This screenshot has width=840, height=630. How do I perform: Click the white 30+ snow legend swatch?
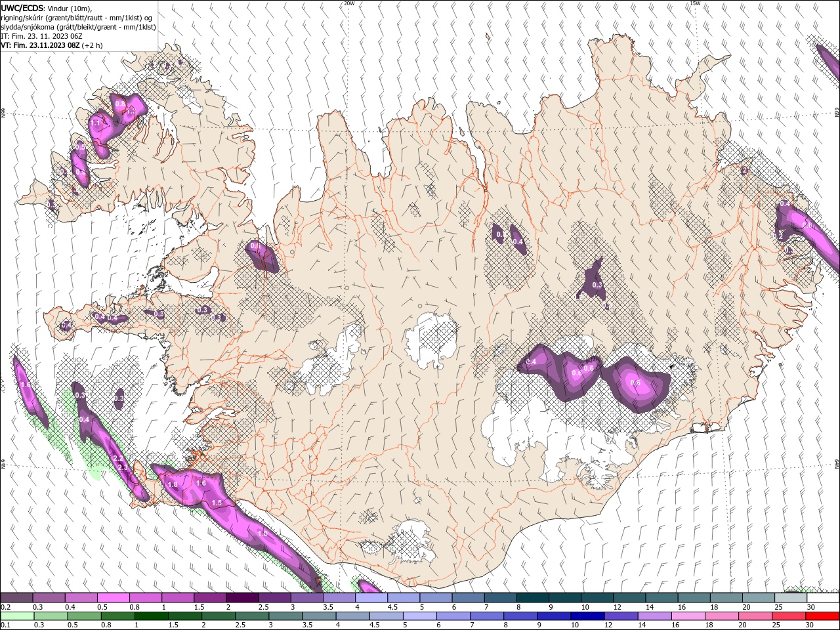[x=823, y=598]
